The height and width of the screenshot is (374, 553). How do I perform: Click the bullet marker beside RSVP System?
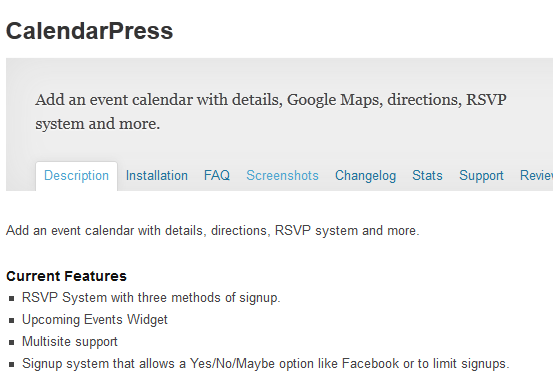point(12,299)
